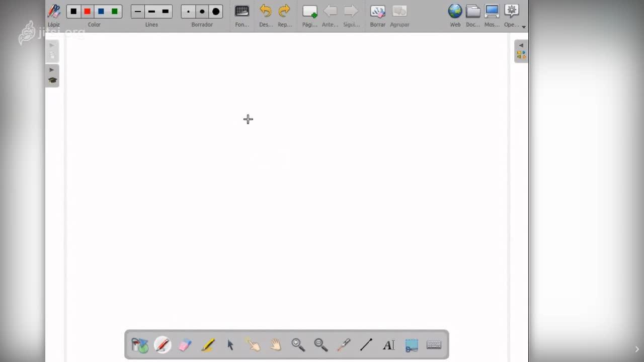Select the medium eraser size
Screen dimensions: 644x362
(202, 12)
